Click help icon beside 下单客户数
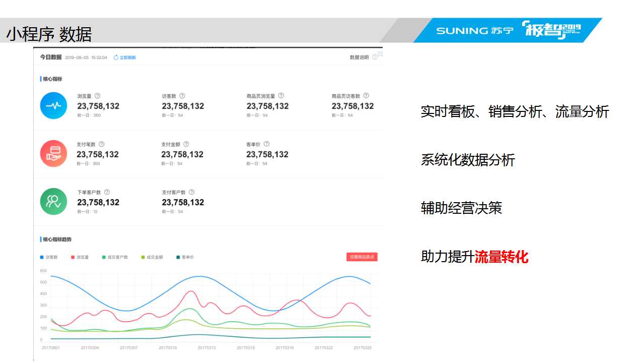This screenshot has height=363, width=644. [x=107, y=192]
